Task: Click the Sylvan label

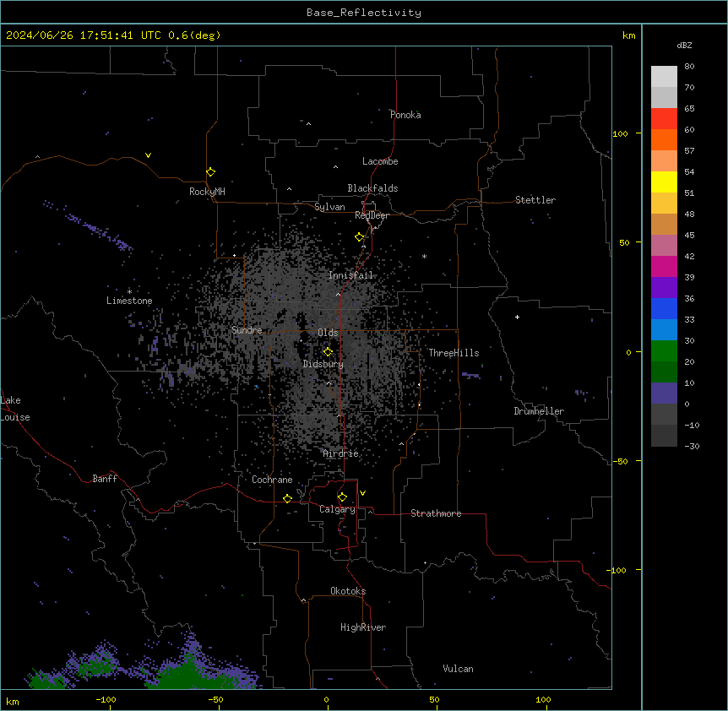Action: pyautogui.click(x=329, y=207)
